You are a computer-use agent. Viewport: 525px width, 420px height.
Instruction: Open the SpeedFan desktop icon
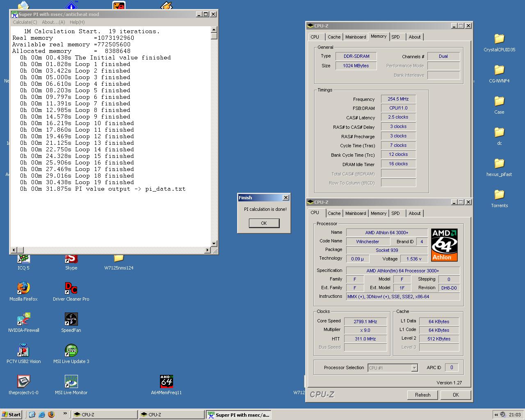(71, 320)
